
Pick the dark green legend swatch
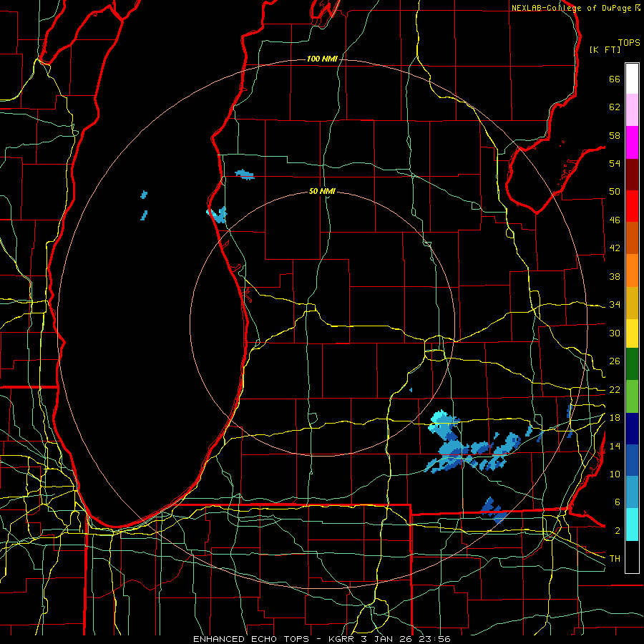click(632, 364)
